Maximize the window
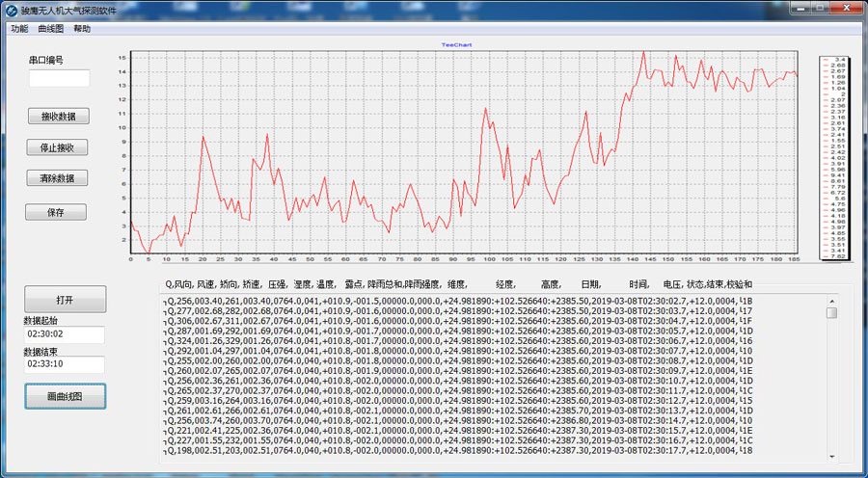Viewport: 868px width, 478px height. coord(819,8)
